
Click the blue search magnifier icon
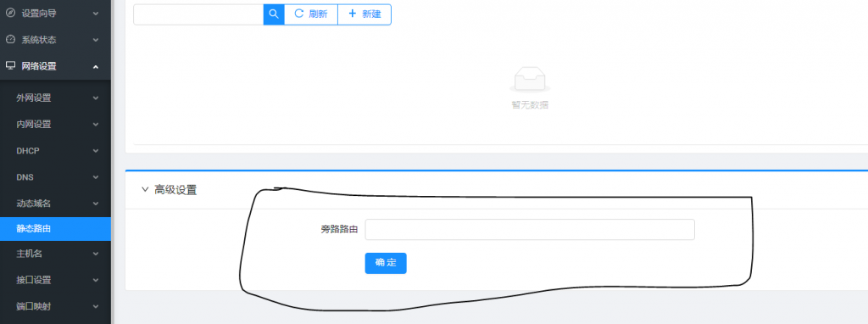click(274, 14)
